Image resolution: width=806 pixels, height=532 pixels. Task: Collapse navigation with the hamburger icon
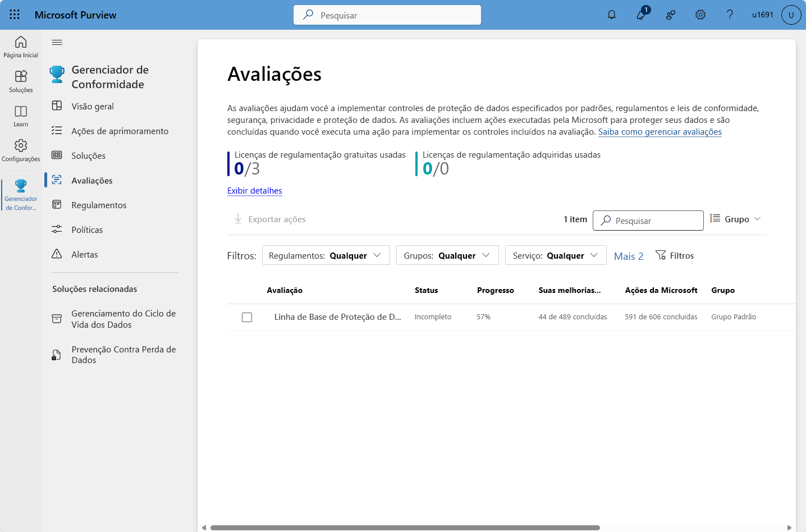[x=57, y=42]
